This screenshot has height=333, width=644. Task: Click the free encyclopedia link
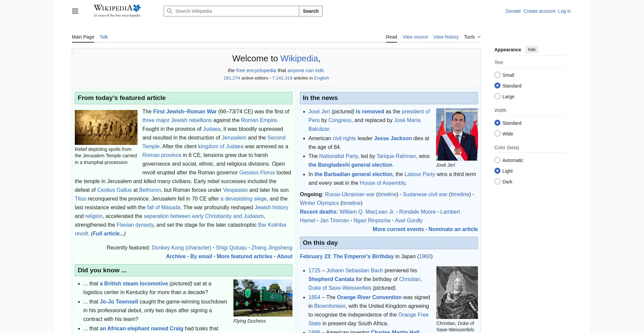click(256, 70)
